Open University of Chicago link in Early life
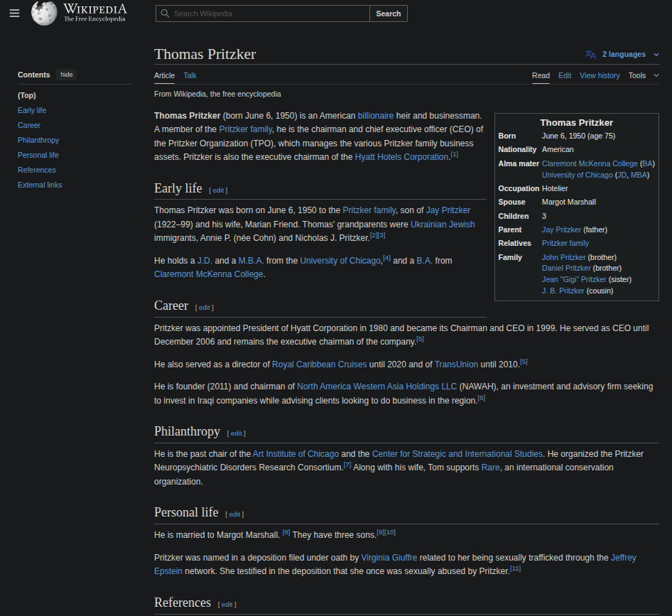The image size is (672, 616). [340, 261]
